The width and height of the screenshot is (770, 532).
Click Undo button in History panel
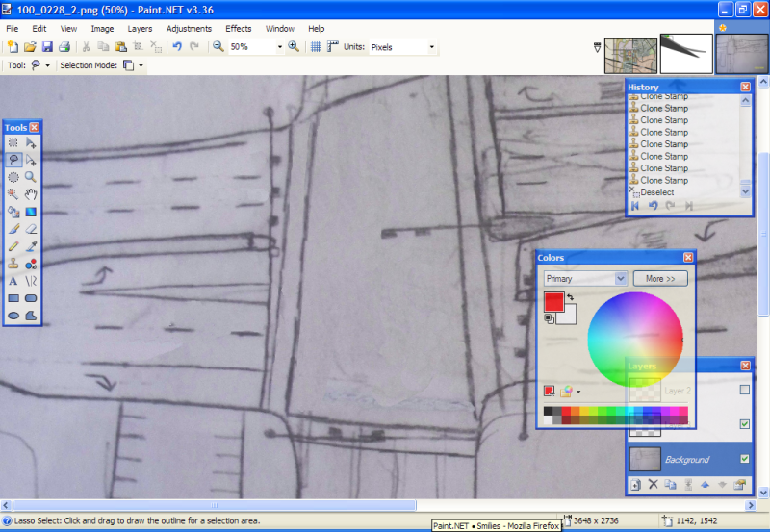(x=654, y=206)
